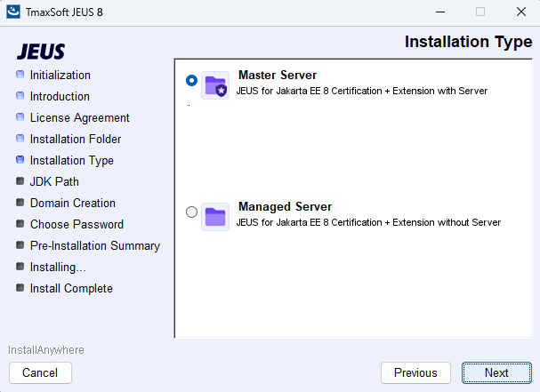The height and width of the screenshot is (392, 540).
Task: Click the bullet icon beside Domain Creation
Action: click(x=20, y=204)
